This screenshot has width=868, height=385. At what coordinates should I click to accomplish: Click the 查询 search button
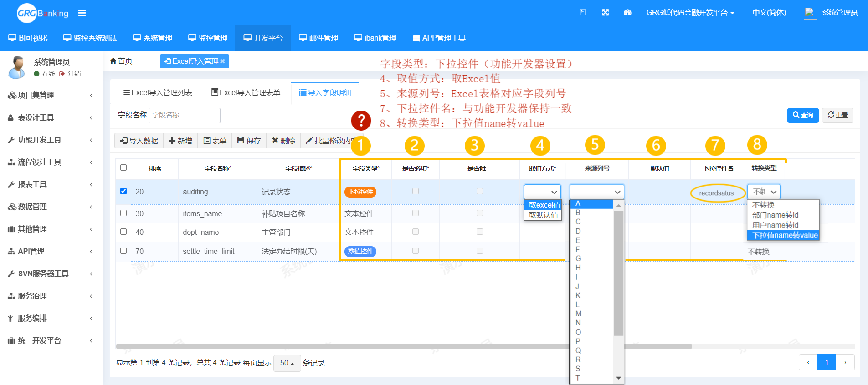pyautogui.click(x=803, y=115)
